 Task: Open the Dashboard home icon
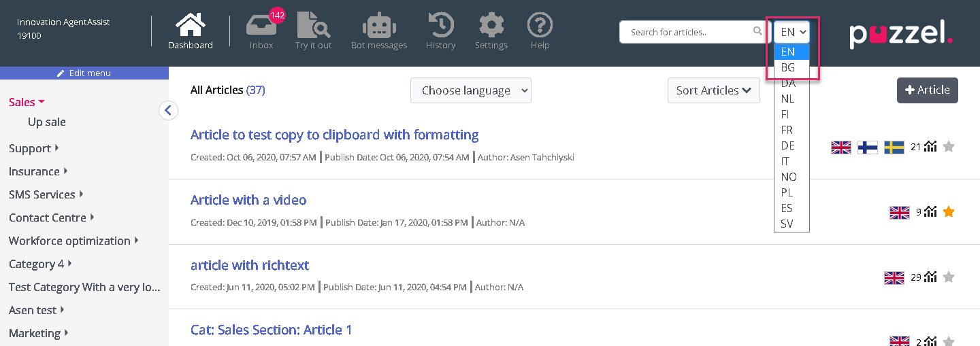tap(190, 27)
